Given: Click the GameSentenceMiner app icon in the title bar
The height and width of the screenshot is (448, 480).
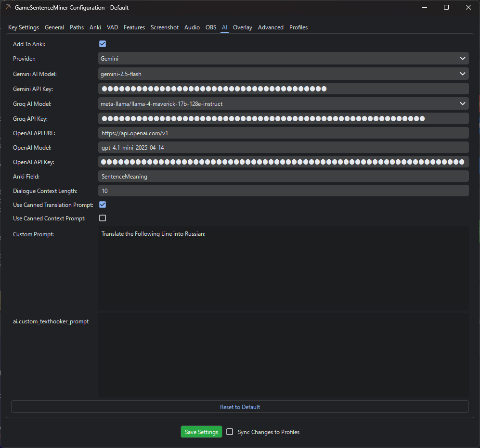Looking at the screenshot, I should (x=8, y=7).
